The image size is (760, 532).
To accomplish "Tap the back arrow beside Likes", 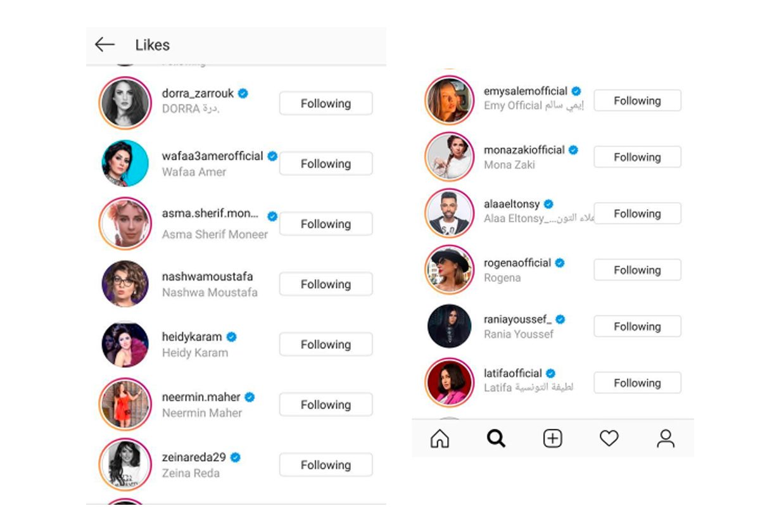I will click(x=104, y=44).
